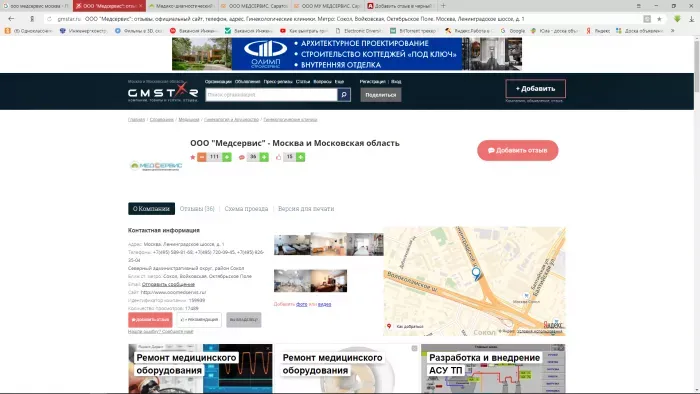Open the 'Версия для печати' tab
700x394 pixels.
306,209
